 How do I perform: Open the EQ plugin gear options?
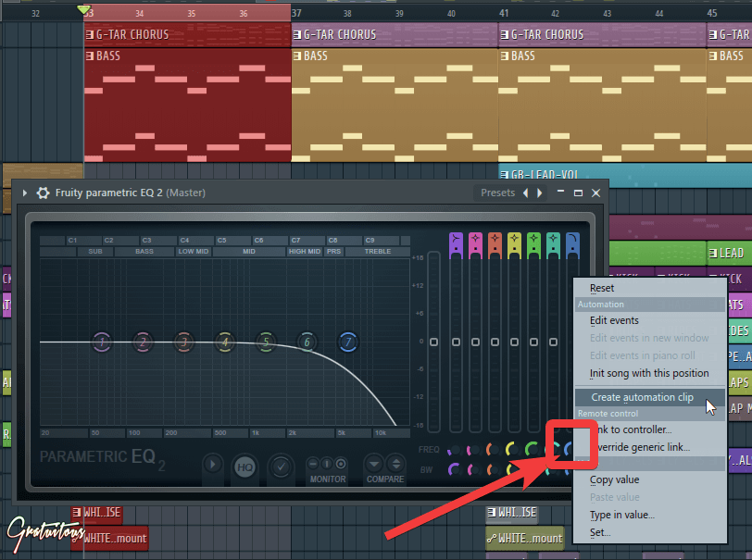pos(44,193)
